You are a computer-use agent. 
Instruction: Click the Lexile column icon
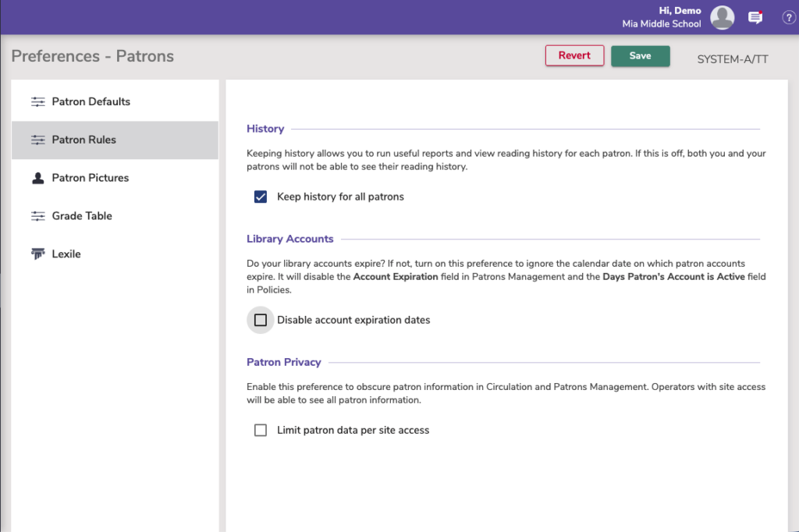[x=37, y=254]
